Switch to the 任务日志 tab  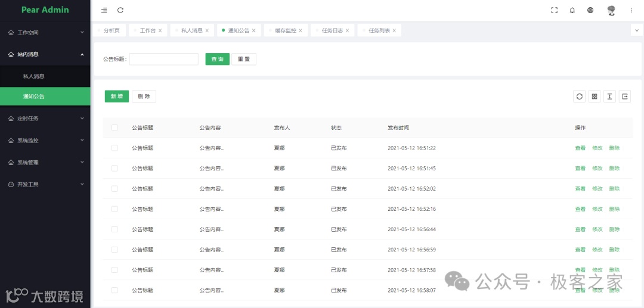coord(333,30)
